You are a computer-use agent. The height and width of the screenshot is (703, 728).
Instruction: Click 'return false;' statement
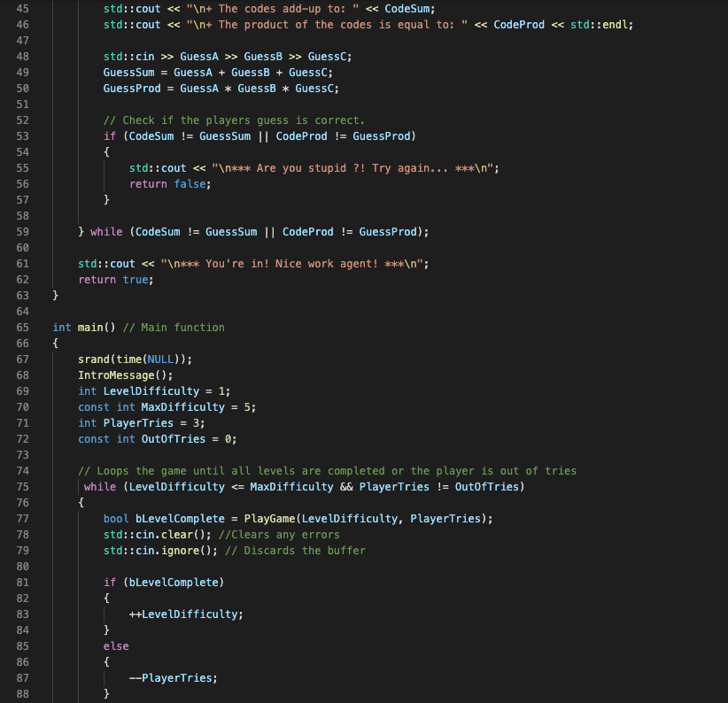[x=170, y=184]
